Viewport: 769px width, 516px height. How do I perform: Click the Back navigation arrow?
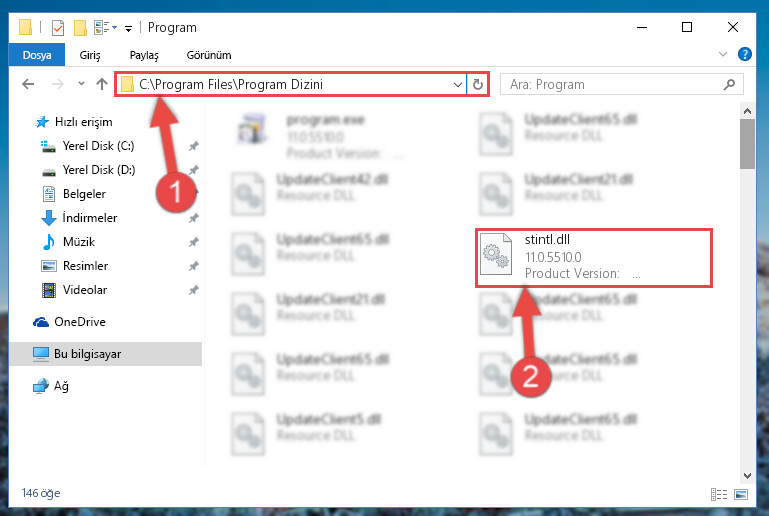point(28,84)
